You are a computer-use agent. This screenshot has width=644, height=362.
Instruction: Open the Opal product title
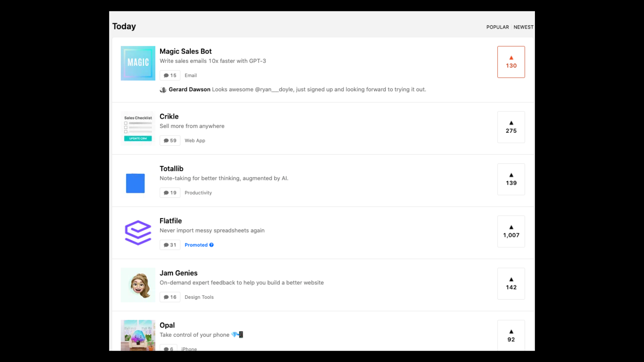click(x=167, y=325)
